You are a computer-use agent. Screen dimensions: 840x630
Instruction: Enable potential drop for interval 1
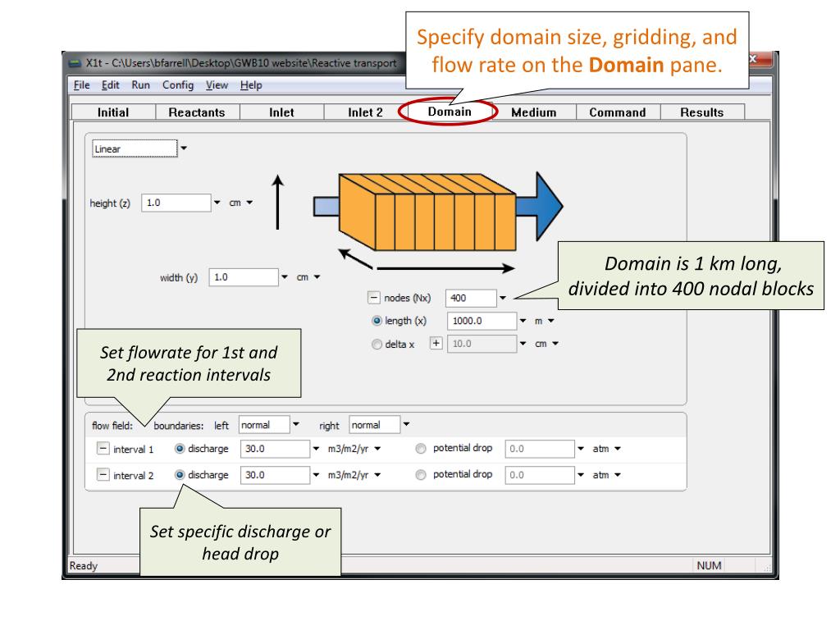click(x=422, y=449)
